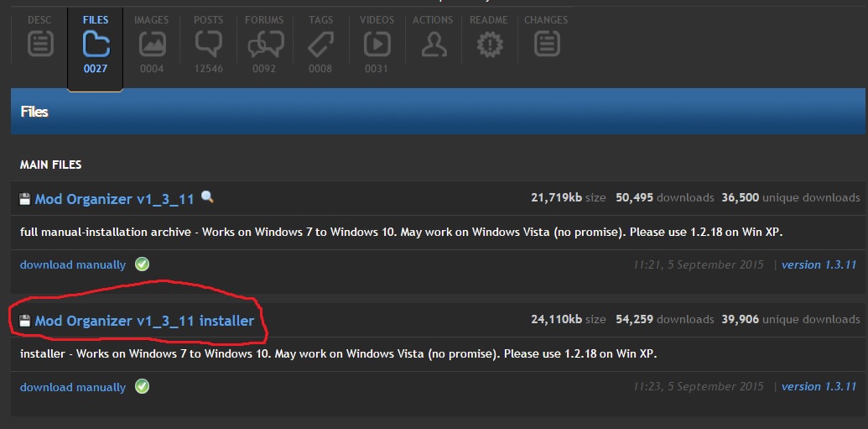The height and width of the screenshot is (429, 868).
Task: Click the Mod Organizer v1_3_11 file link
Action: click(115, 199)
